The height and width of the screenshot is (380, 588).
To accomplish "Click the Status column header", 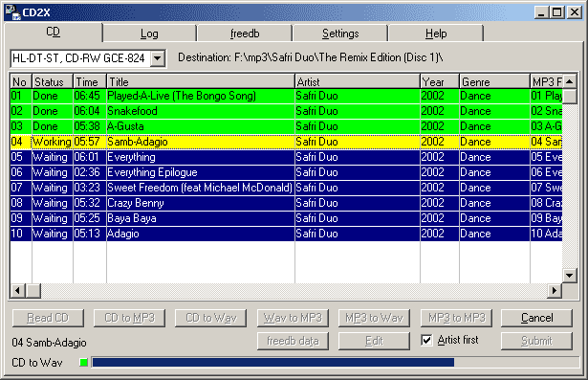I will 53,82.
